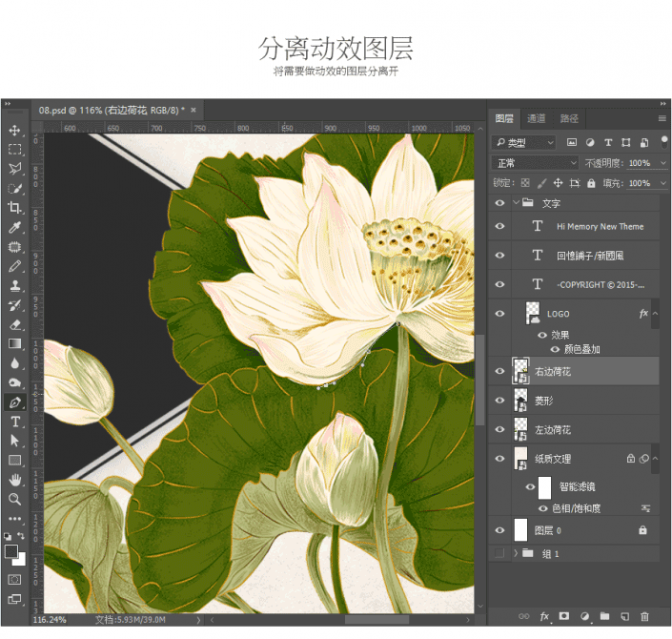The image size is (672, 639).
Task: Select the Pencil tool
Action: [14, 266]
